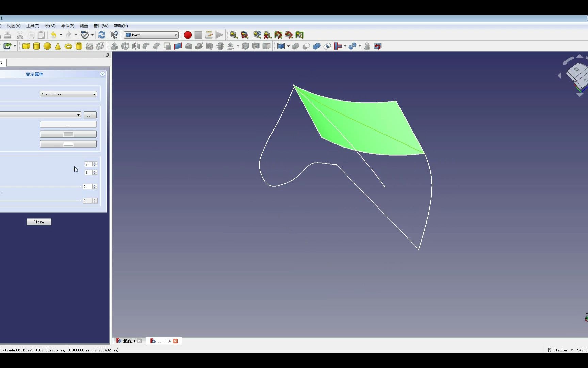Click the Refresh document icon
The height and width of the screenshot is (368, 588).
pos(102,35)
